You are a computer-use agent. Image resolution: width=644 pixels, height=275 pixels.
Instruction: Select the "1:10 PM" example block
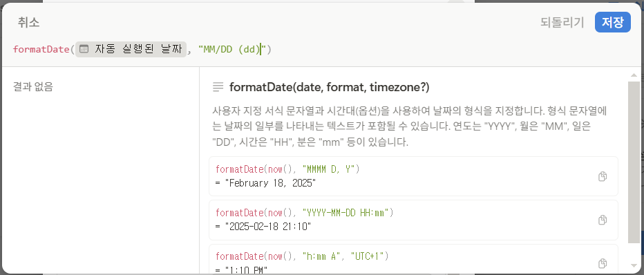click(x=413, y=259)
